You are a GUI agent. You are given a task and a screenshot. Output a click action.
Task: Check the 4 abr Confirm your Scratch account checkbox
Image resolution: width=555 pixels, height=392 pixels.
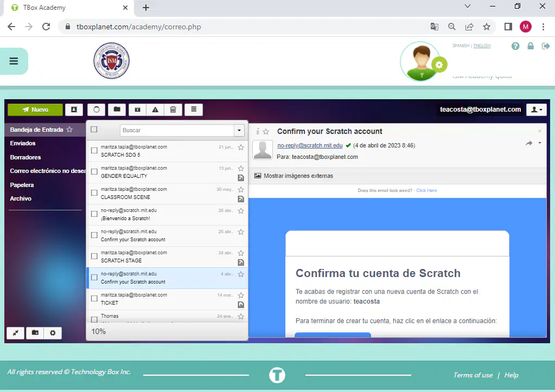click(x=94, y=278)
